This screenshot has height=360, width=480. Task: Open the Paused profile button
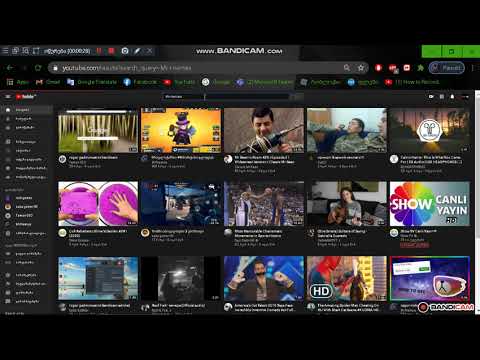click(x=447, y=68)
